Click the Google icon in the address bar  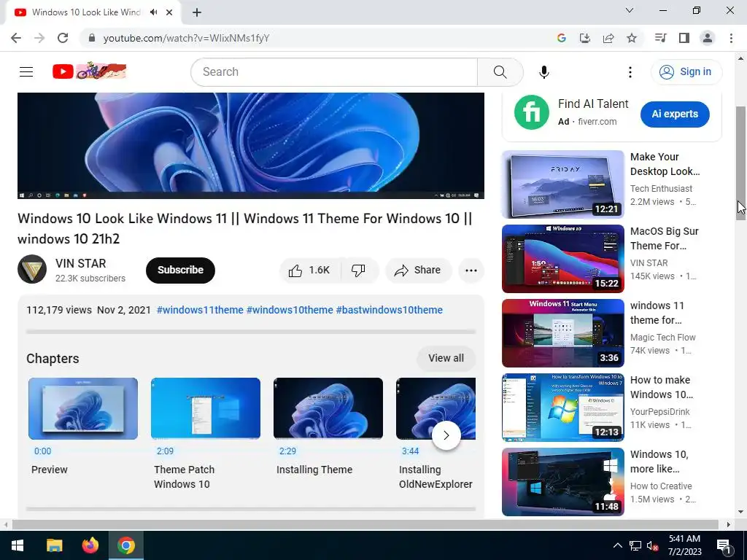pos(561,38)
